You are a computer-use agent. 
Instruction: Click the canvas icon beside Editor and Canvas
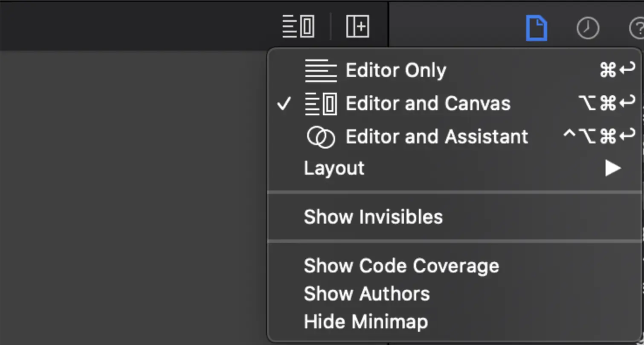(321, 104)
